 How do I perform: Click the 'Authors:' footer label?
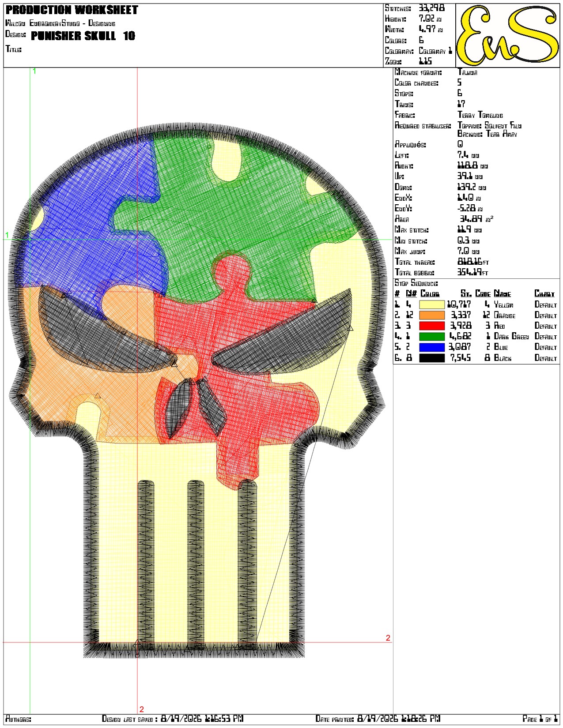tap(19, 719)
